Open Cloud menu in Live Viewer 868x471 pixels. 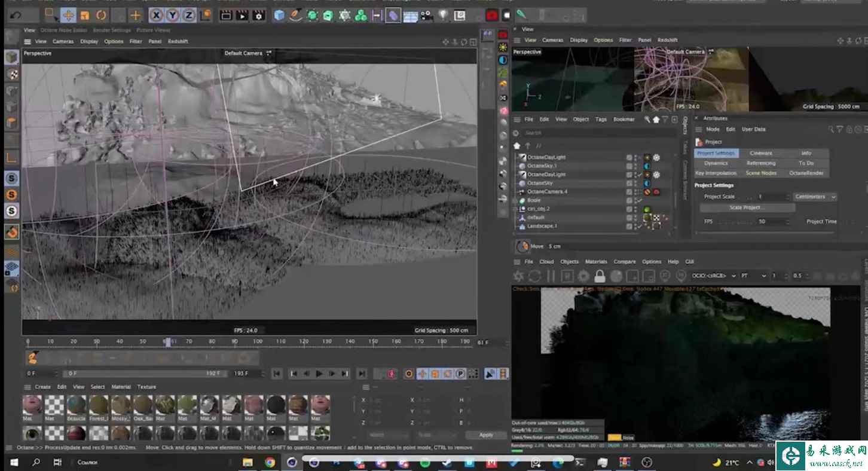(x=546, y=262)
